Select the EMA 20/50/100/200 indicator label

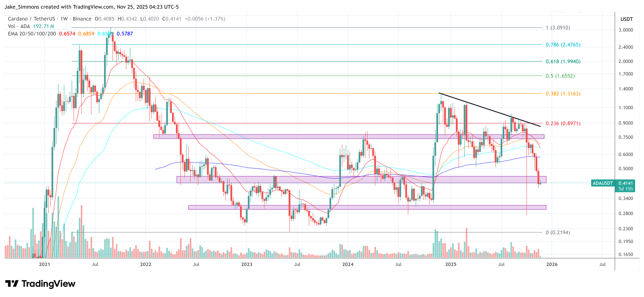(32, 34)
